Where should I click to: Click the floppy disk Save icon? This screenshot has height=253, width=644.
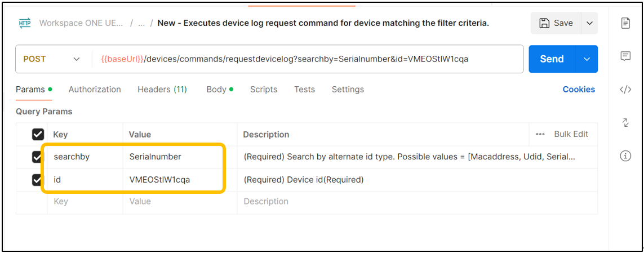click(x=544, y=23)
